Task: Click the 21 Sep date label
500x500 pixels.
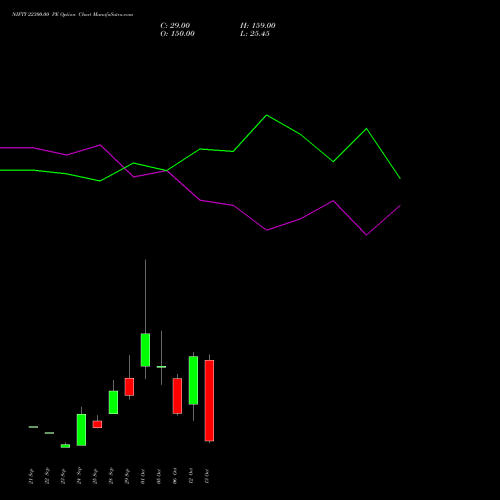Action: coord(31,476)
